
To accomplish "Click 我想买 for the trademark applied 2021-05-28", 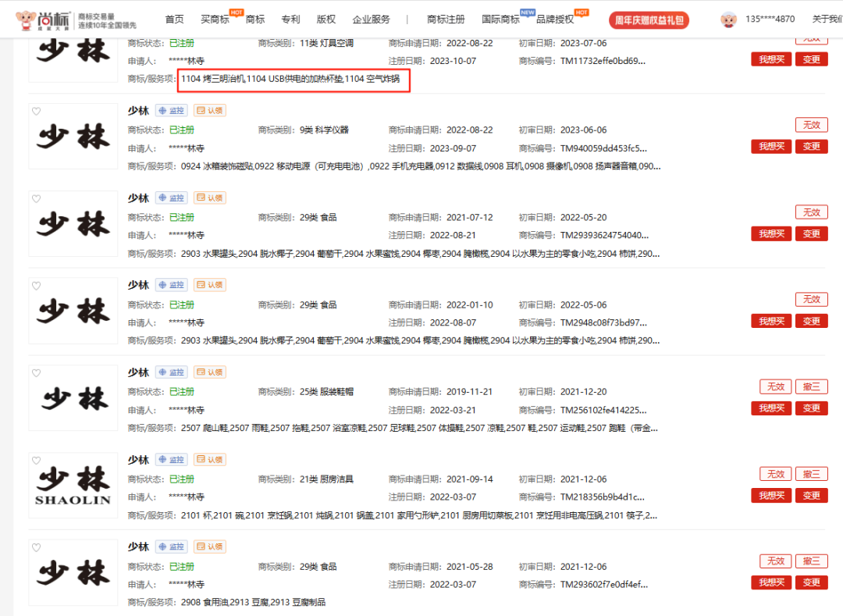I will click(x=771, y=582).
